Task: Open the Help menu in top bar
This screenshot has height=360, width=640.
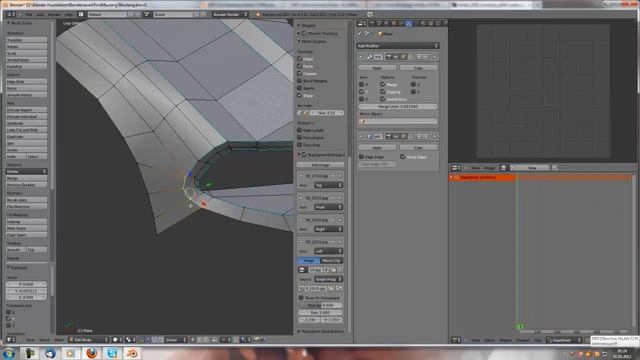Action: (x=69, y=14)
